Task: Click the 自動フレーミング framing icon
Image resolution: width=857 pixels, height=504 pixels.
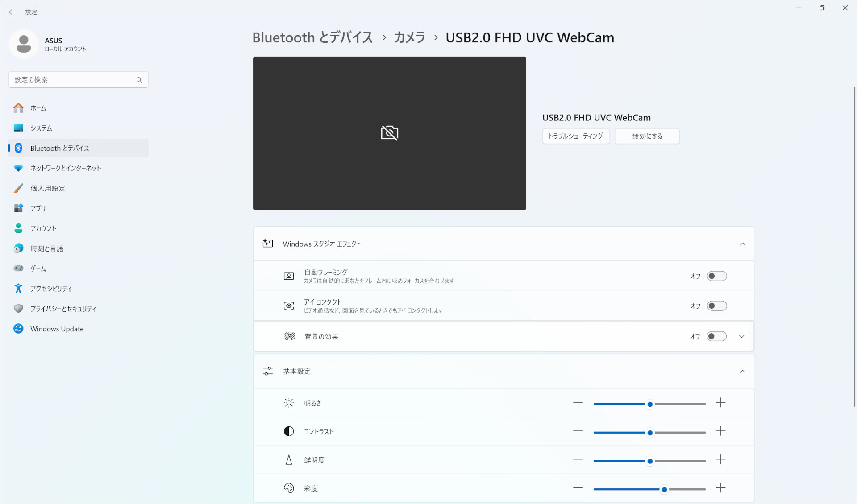Action: (x=289, y=276)
